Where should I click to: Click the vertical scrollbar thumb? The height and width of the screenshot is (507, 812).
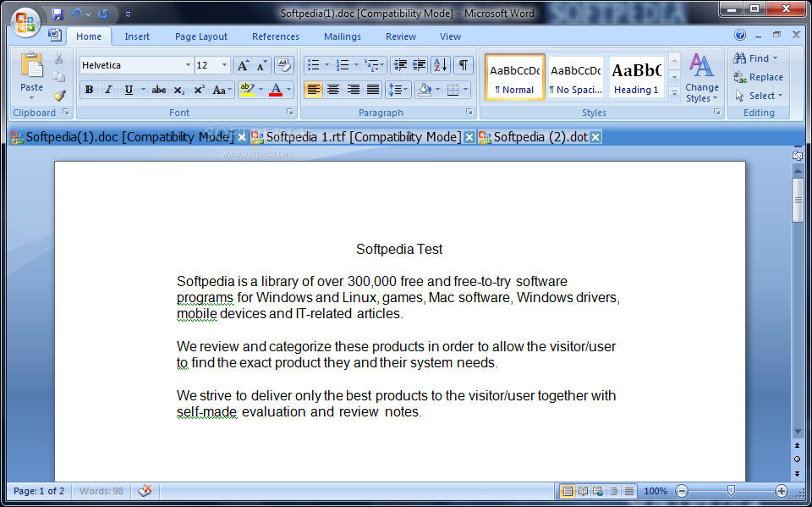[798, 200]
